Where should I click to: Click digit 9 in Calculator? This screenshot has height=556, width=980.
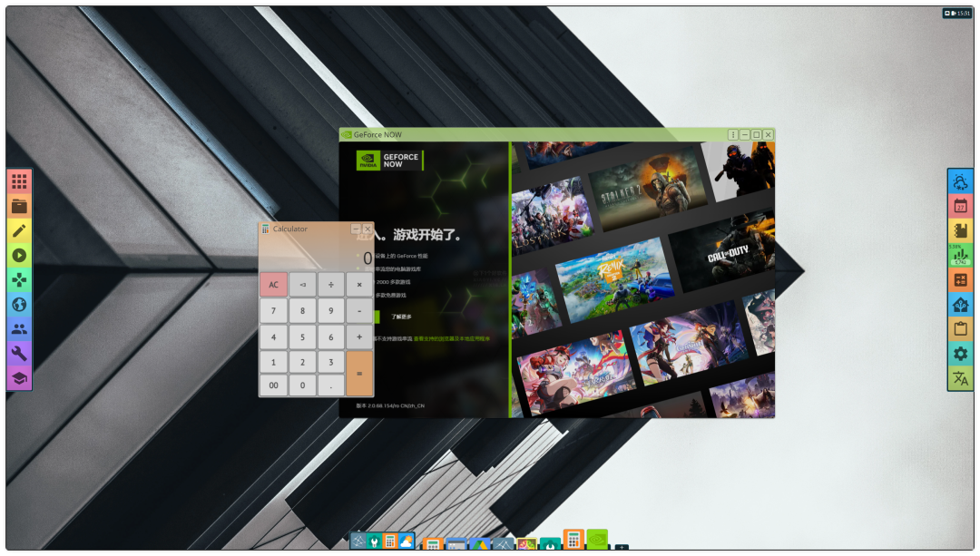tap(331, 310)
